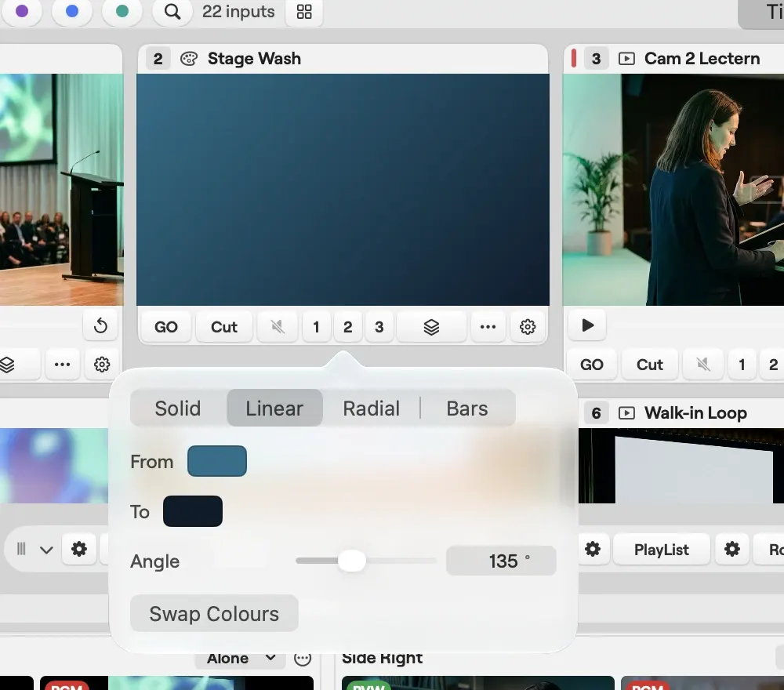Click the vertical bars icon in bottom-left bar

click(21, 549)
